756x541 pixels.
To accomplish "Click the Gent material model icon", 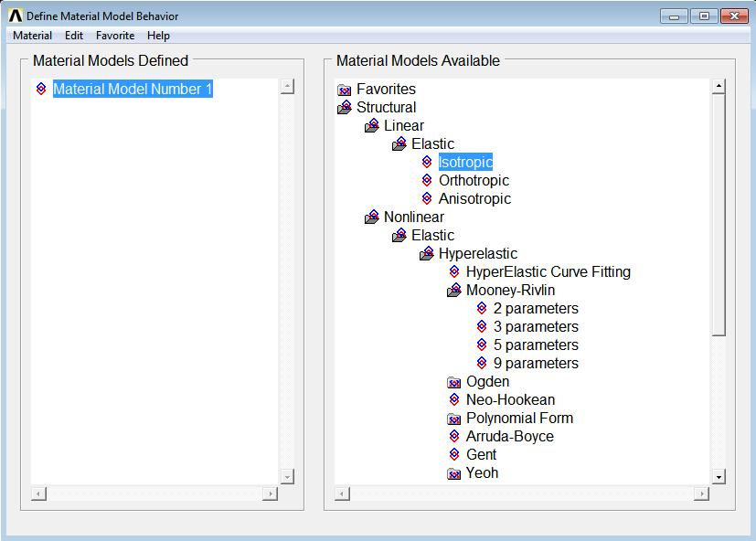I will [454, 455].
